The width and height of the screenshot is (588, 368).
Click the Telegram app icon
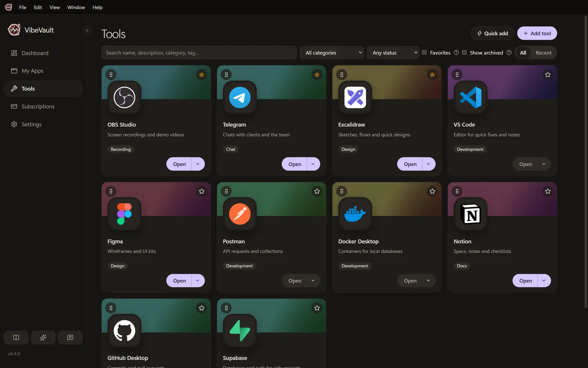tap(240, 97)
